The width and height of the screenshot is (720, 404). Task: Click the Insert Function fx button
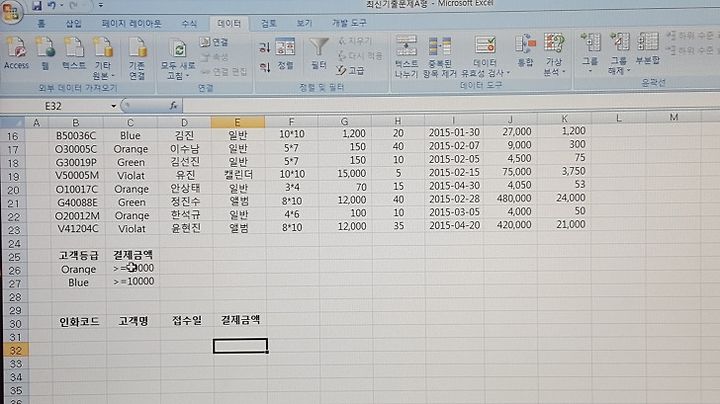click(x=174, y=106)
